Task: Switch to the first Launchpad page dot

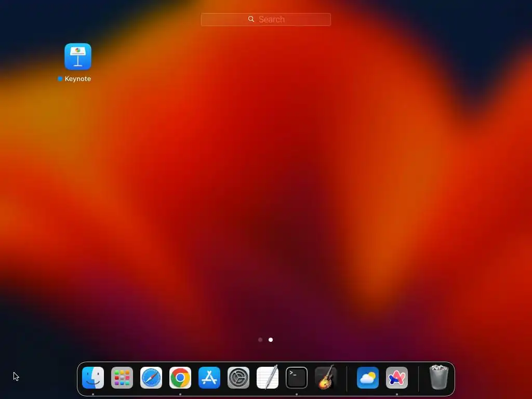Action: click(x=260, y=340)
